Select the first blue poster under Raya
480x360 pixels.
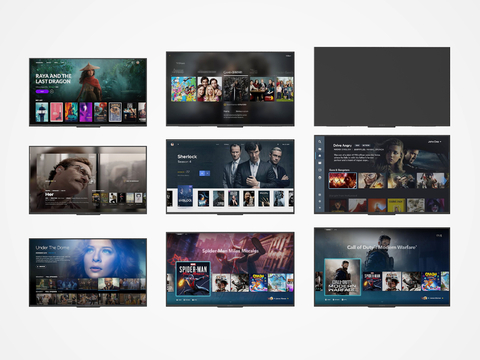(42, 112)
